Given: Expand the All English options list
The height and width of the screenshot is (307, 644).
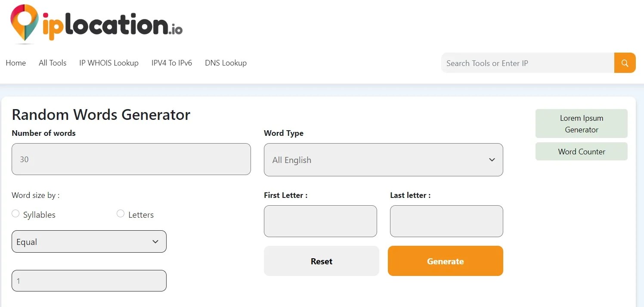Looking at the screenshot, I should 383,160.
